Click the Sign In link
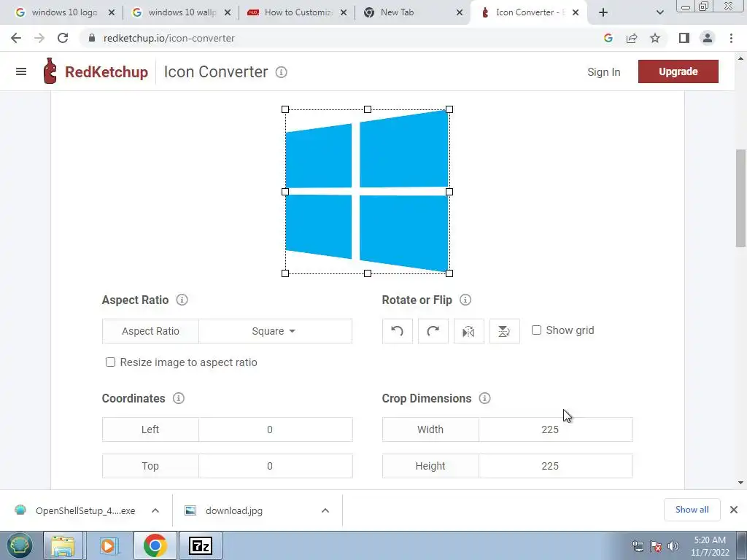This screenshot has height=560, width=747. (x=603, y=72)
